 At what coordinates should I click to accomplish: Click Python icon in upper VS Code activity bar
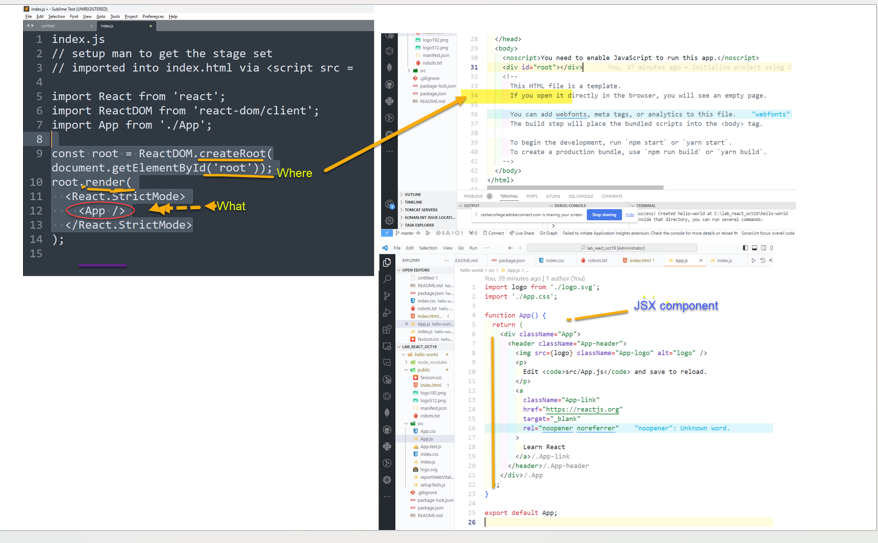[389, 101]
